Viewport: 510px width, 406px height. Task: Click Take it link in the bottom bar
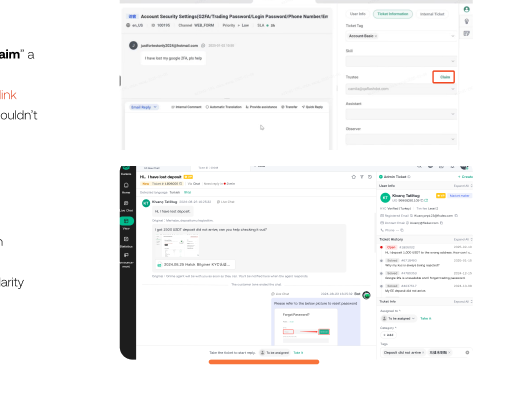[298, 353]
